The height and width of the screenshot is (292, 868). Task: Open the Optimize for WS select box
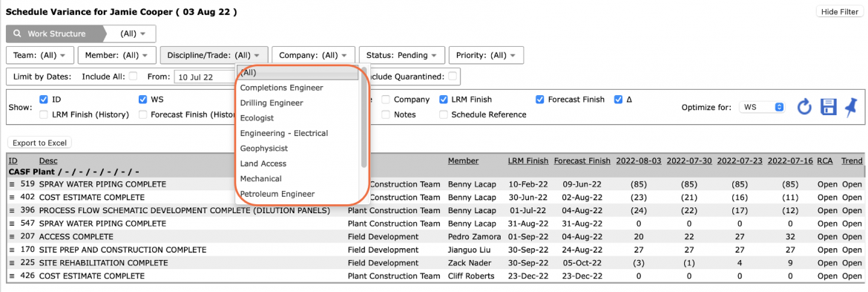click(x=762, y=107)
